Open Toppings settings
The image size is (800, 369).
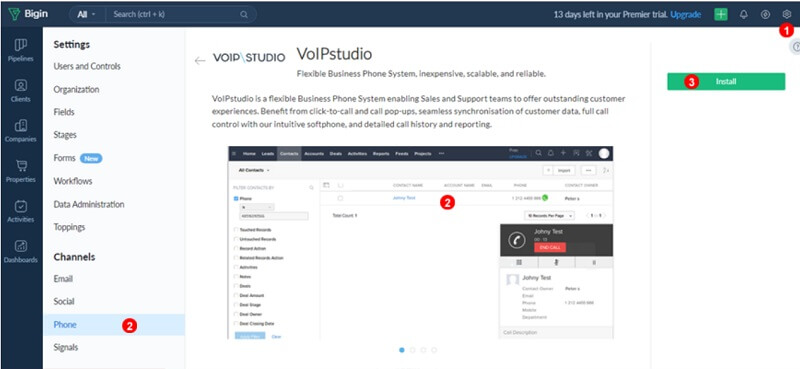coord(69,227)
